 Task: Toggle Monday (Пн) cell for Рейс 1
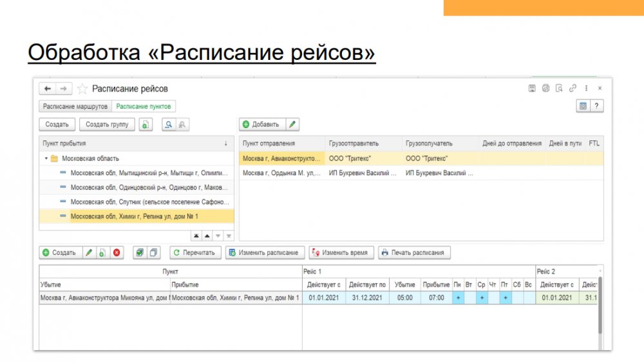(x=458, y=298)
